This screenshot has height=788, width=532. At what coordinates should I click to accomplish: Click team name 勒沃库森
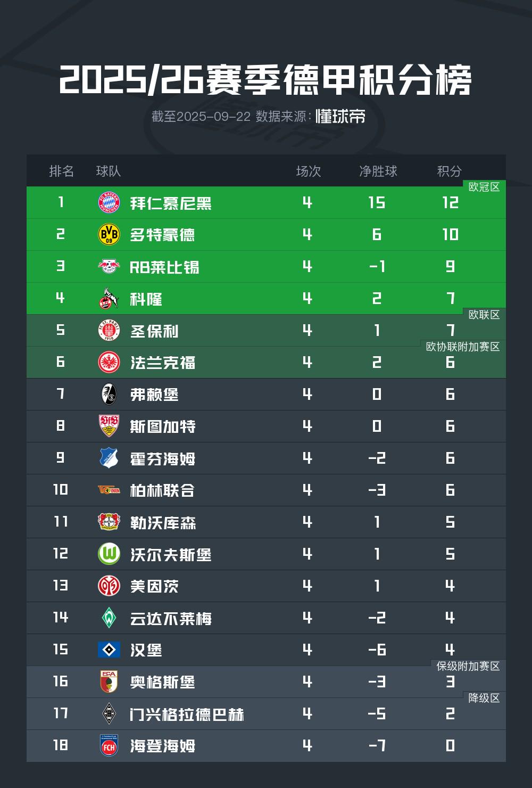(163, 522)
